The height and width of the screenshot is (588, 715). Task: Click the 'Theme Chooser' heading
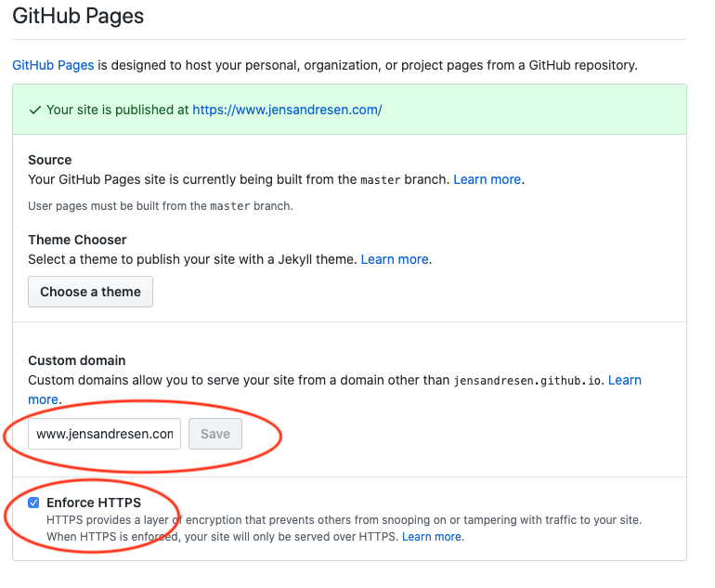click(77, 240)
